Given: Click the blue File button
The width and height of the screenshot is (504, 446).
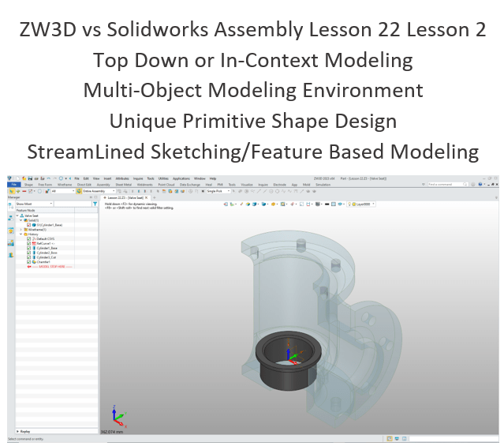Looking at the screenshot, I should point(14,185).
